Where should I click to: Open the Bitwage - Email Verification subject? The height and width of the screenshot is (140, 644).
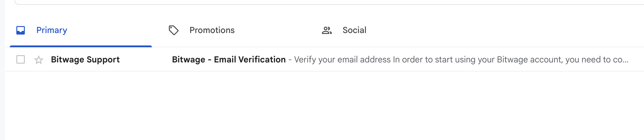click(x=229, y=59)
